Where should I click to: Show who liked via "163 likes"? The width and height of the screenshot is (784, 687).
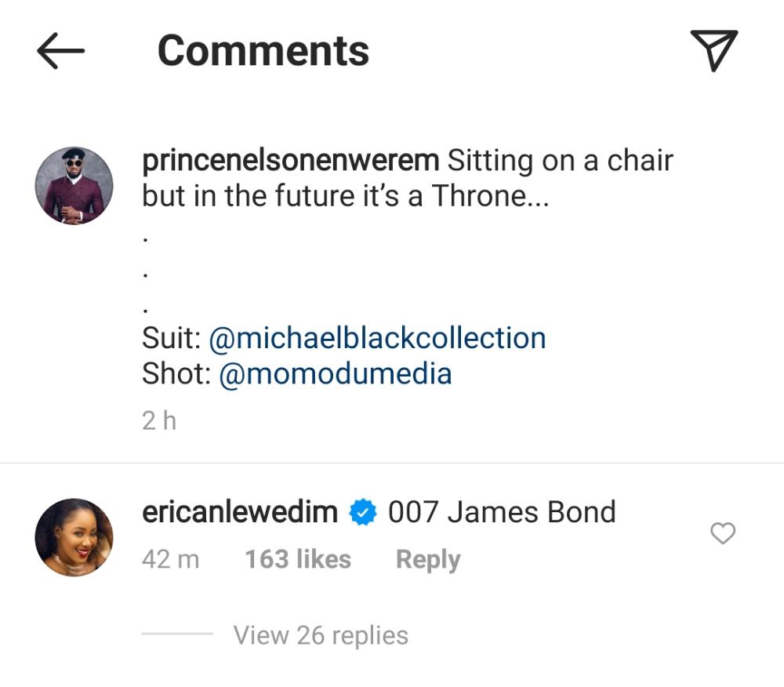coord(298,559)
